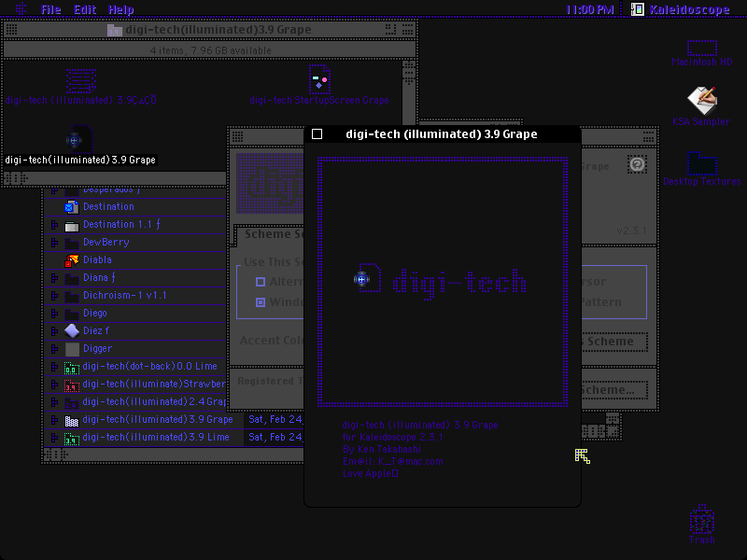Toggle the Wind... checkbox in Kaleidoscope window
Screen dimensions: 747x560
click(x=261, y=302)
